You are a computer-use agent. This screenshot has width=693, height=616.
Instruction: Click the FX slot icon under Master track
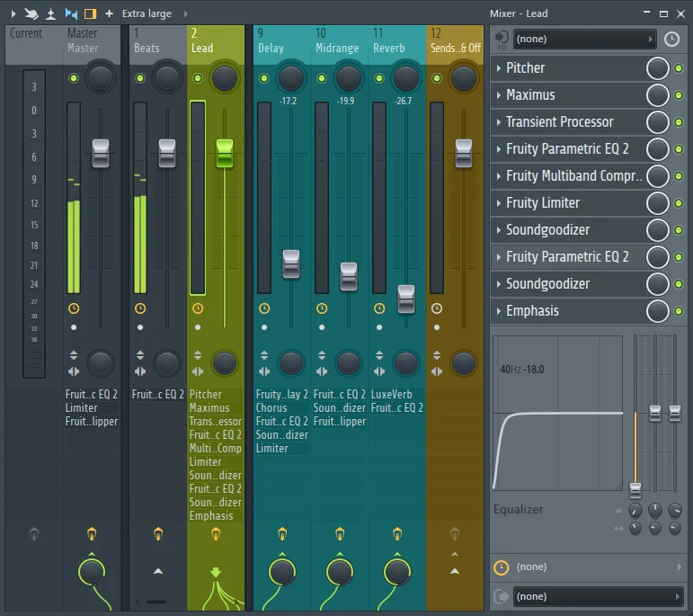tap(92, 534)
